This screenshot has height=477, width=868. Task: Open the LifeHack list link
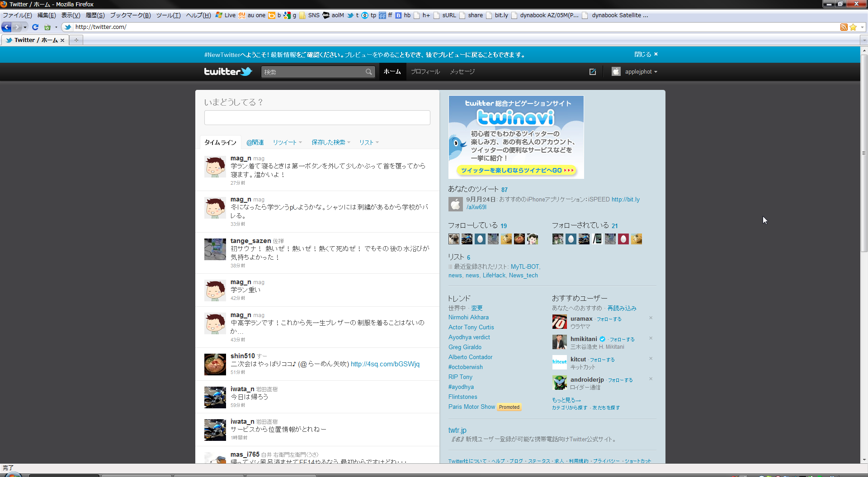pyautogui.click(x=494, y=276)
